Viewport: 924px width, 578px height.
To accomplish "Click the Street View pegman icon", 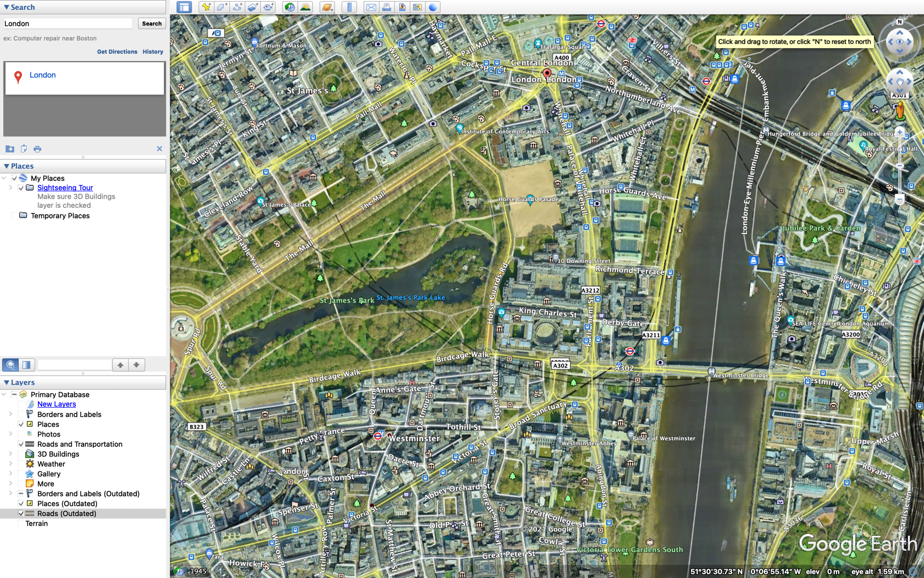I will [x=900, y=111].
